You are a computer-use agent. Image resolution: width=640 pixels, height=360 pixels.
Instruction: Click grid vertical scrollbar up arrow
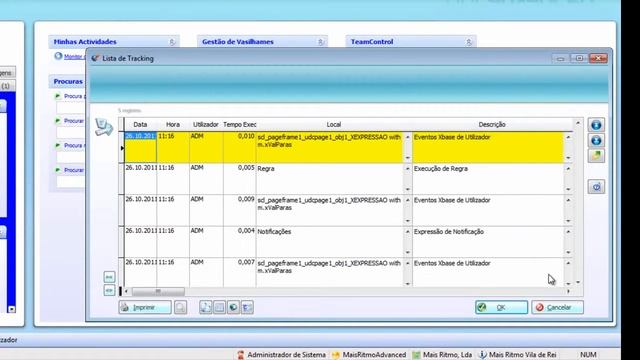578,122
